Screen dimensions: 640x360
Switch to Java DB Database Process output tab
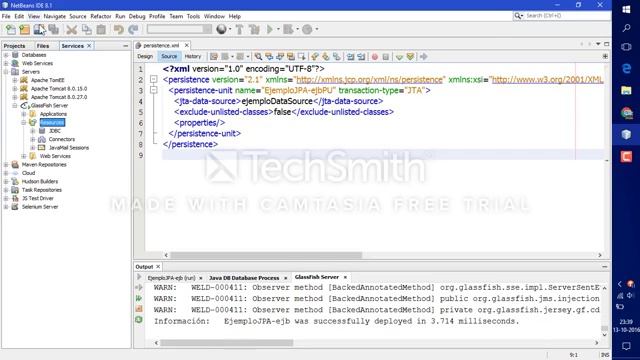[244, 278]
